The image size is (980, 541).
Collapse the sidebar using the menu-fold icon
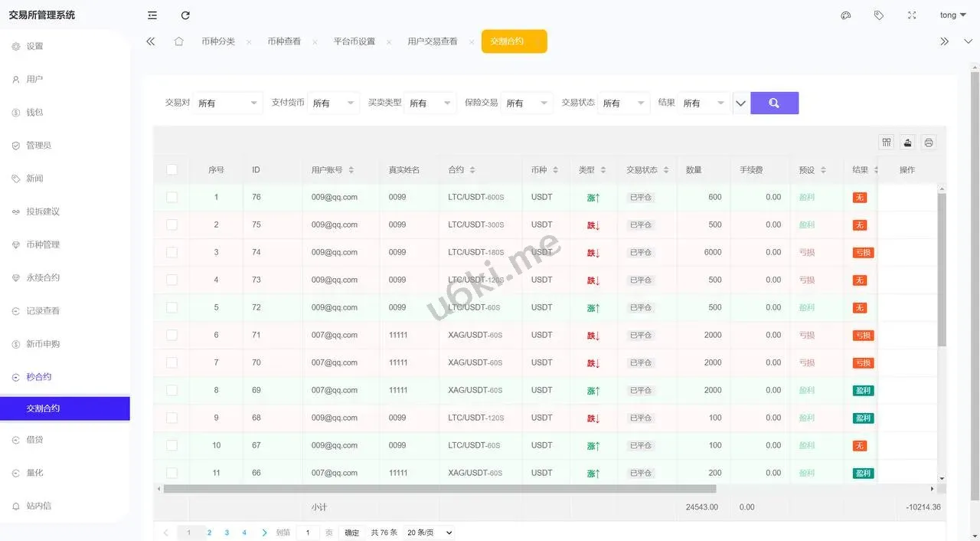[152, 15]
